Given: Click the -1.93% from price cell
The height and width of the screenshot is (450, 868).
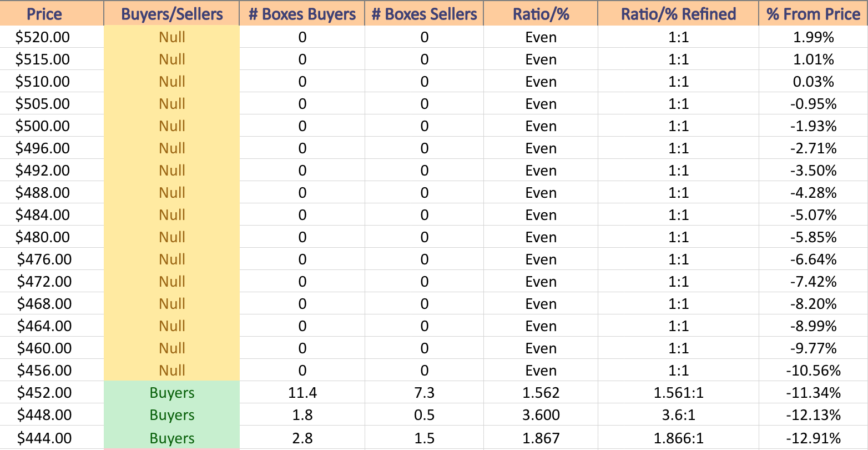Looking at the screenshot, I should pos(814,126).
